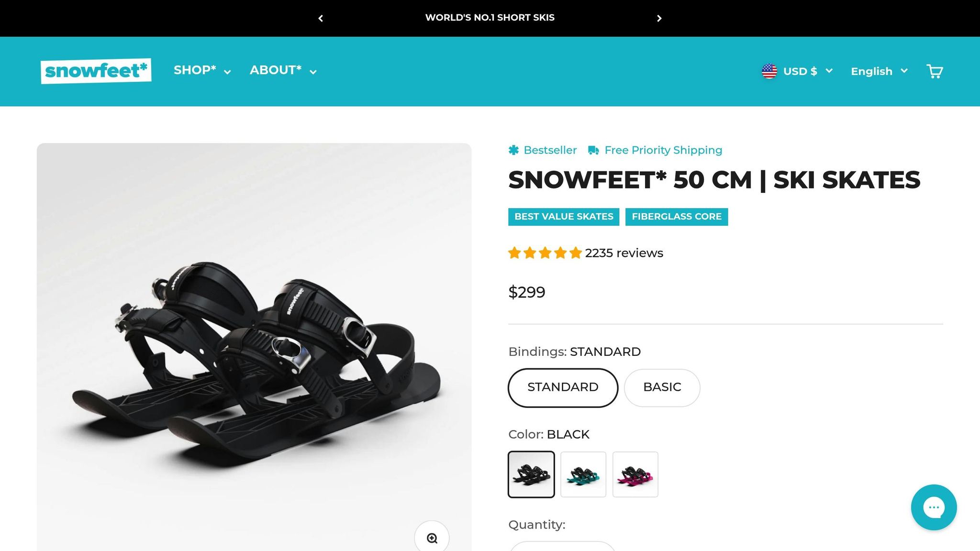
Task: Click the truck icon next to Free Priority Shipping
Action: point(593,150)
